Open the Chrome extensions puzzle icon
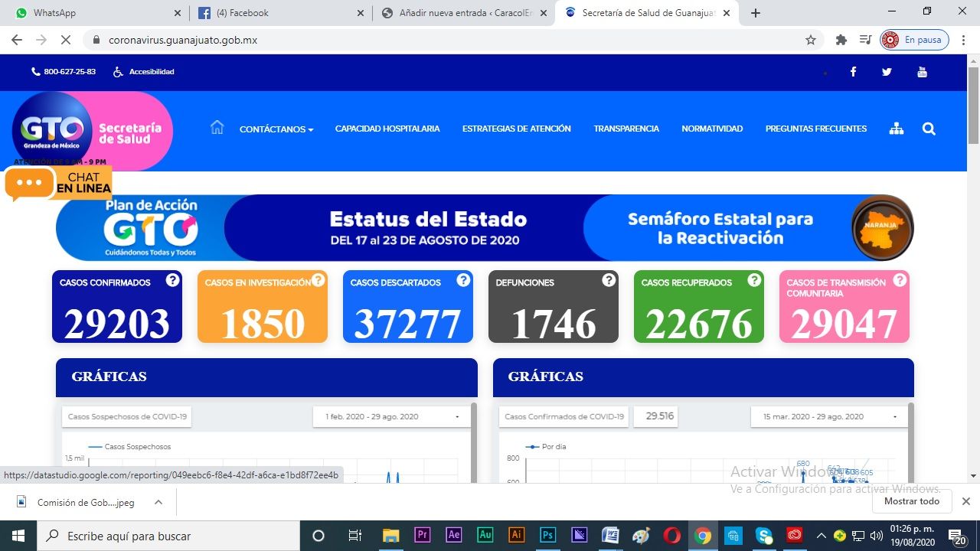Viewport: 980px width, 551px height. pos(841,40)
